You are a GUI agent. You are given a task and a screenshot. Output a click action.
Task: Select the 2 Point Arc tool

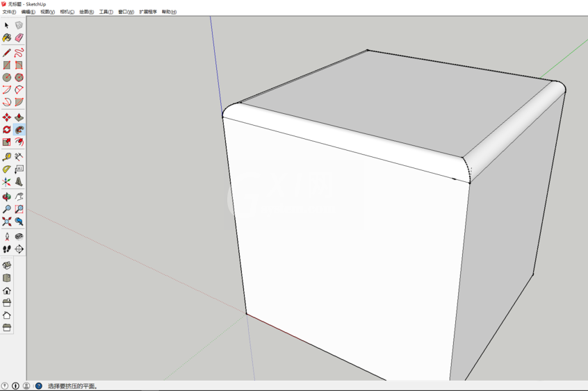(x=19, y=90)
